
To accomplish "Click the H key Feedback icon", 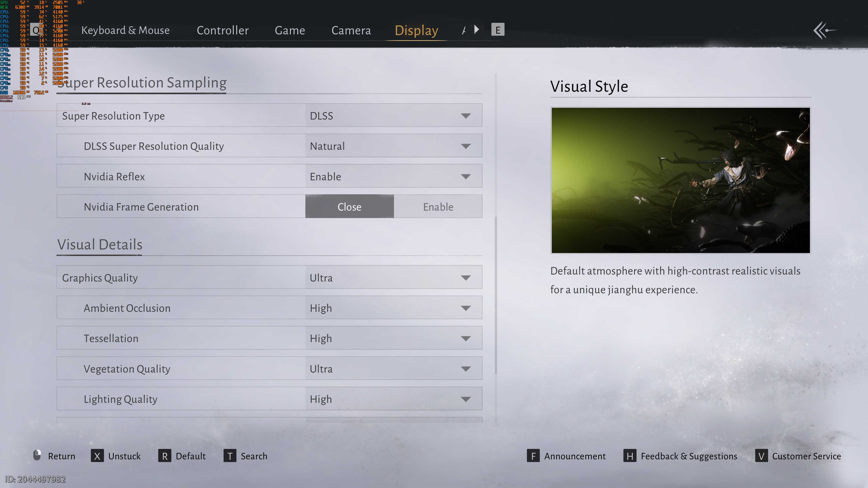I will coord(630,456).
